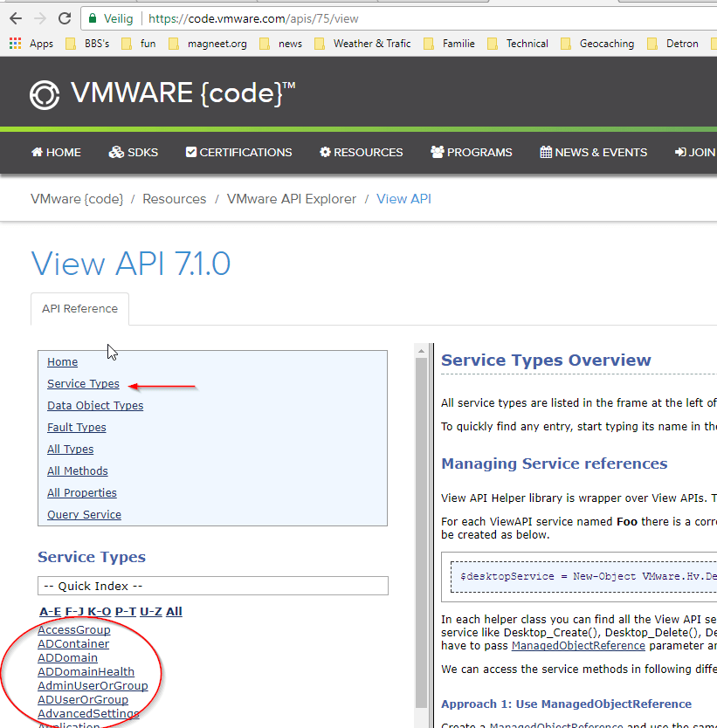
Task: Open the CERTIFICATIONS navigation item
Action: (238, 152)
